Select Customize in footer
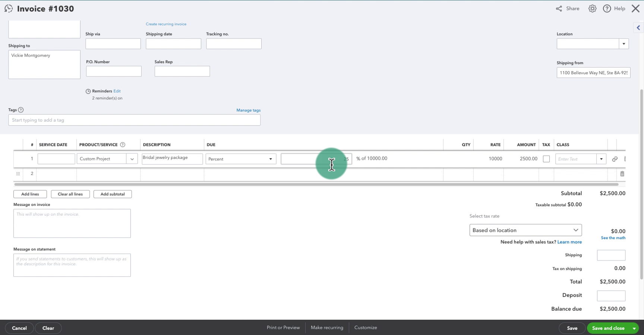 [366, 328]
